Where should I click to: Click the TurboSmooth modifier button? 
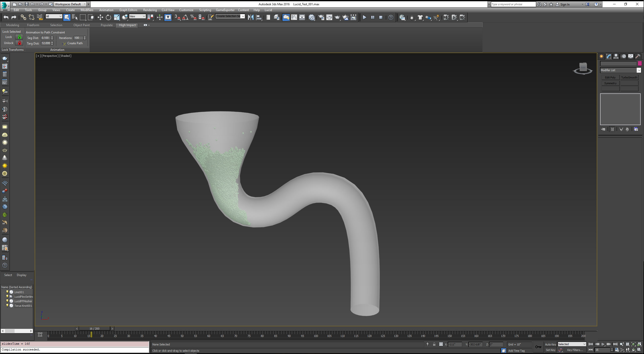629,77
